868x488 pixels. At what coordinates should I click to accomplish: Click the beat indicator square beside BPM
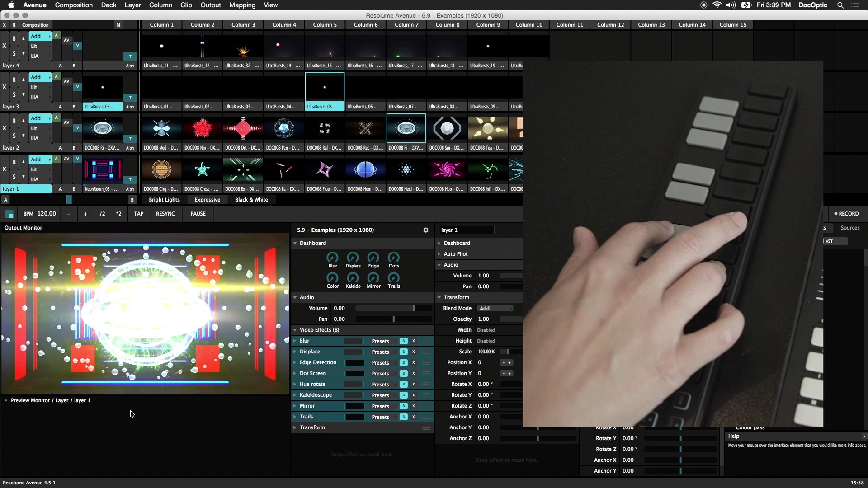click(x=9, y=214)
